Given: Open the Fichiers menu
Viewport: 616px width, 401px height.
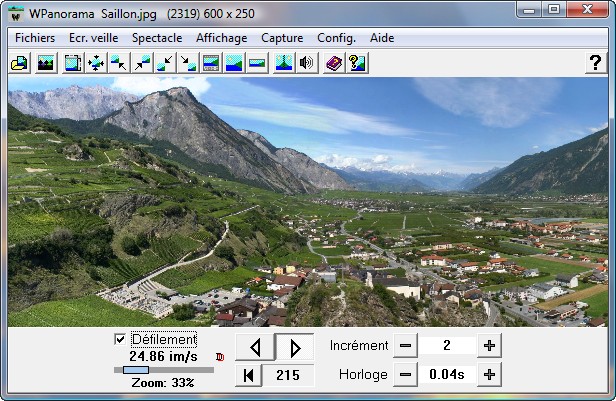Looking at the screenshot, I should [x=35, y=38].
